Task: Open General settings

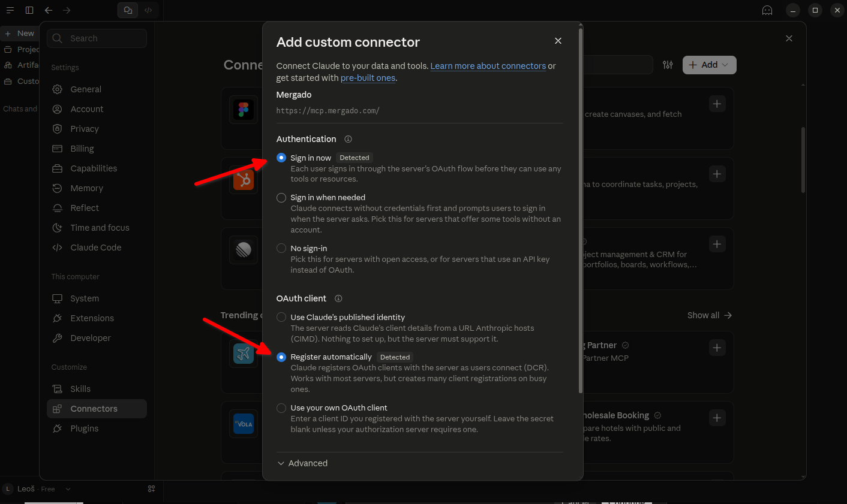Action: tap(97, 89)
